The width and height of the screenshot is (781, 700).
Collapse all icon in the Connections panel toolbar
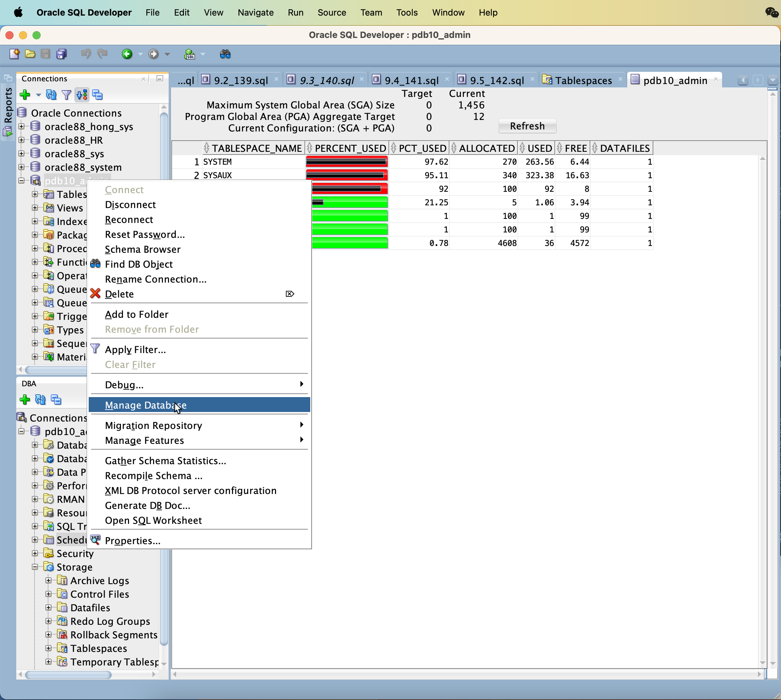pyautogui.click(x=98, y=95)
